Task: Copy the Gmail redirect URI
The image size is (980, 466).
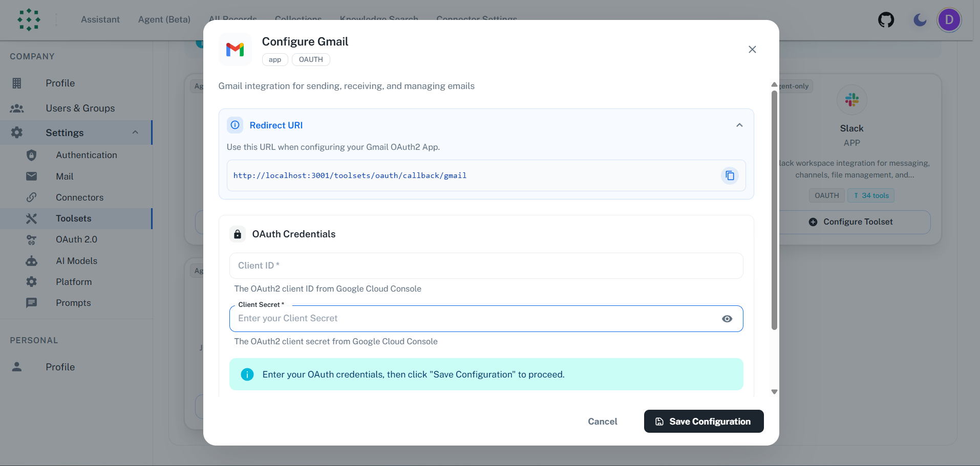Action: click(x=730, y=175)
